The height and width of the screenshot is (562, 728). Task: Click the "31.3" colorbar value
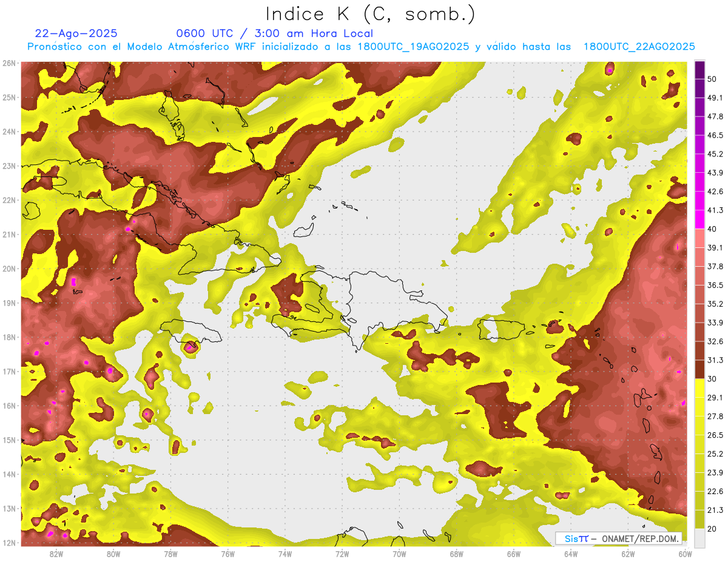pyautogui.click(x=715, y=360)
